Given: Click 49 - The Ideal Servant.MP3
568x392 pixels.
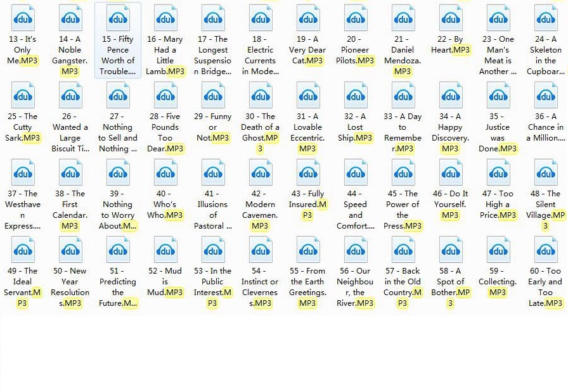Looking at the screenshot, I should click(x=23, y=250).
